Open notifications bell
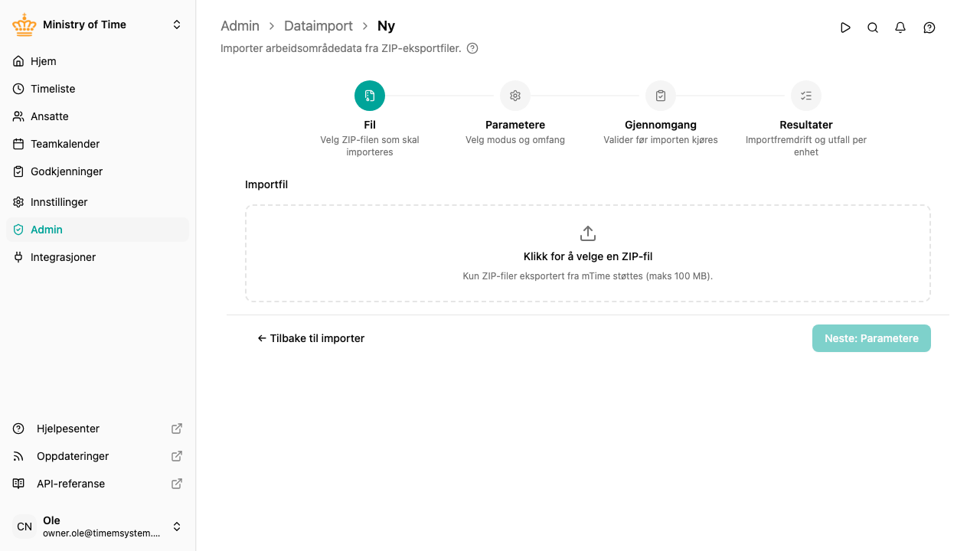Image resolution: width=980 pixels, height=551 pixels. pyautogui.click(x=900, y=28)
